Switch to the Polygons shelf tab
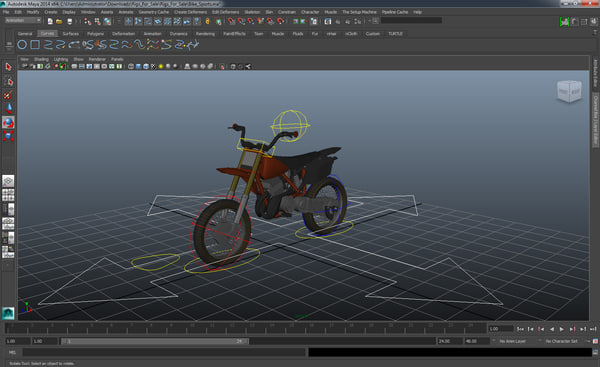The image size is (600, 367). click(x=95, y=34)
